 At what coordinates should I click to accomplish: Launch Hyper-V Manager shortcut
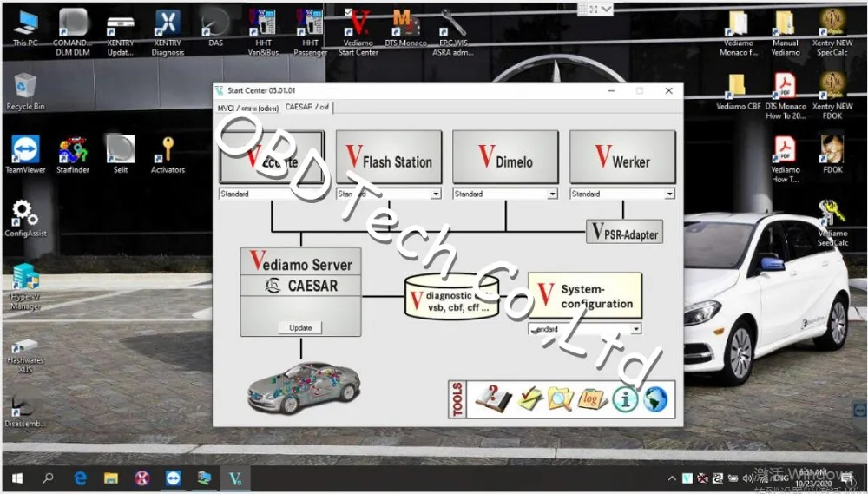[x=25, y=287]
